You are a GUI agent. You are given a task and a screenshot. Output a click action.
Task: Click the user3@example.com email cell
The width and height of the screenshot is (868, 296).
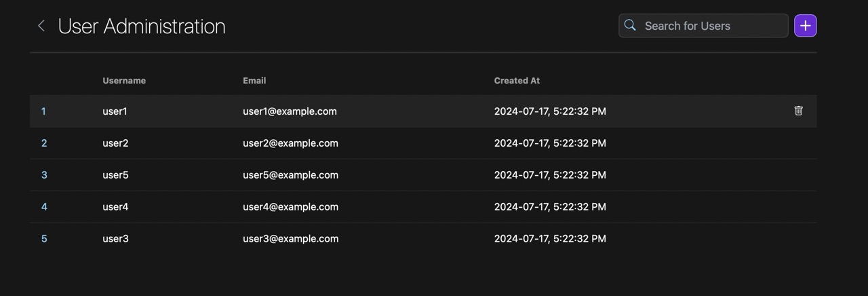290,239
